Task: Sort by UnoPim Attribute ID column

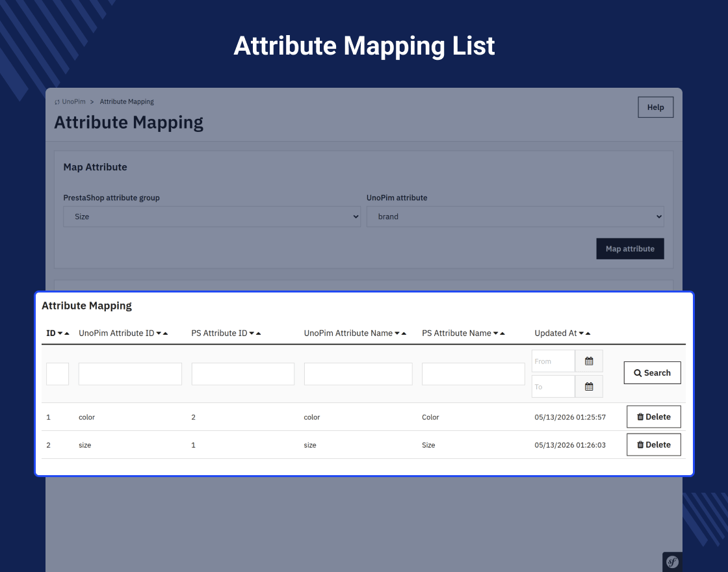Action: point(123,333)
